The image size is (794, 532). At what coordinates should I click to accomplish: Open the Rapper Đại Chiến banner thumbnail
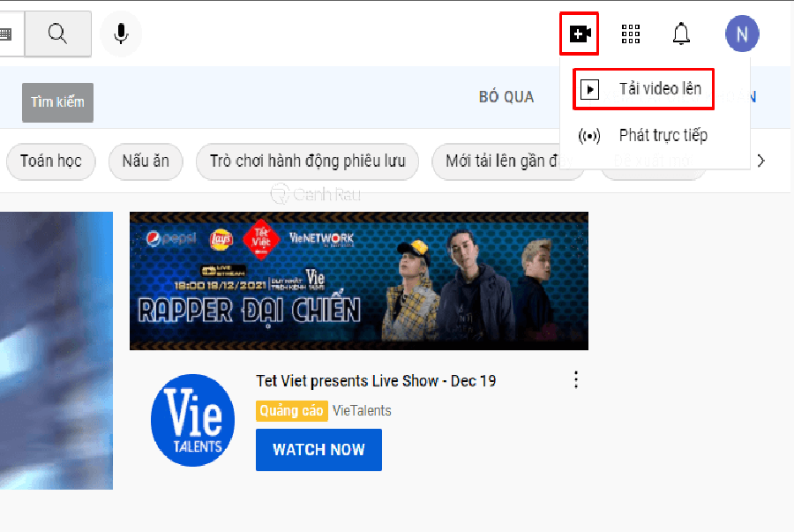(x=358, y=281)
